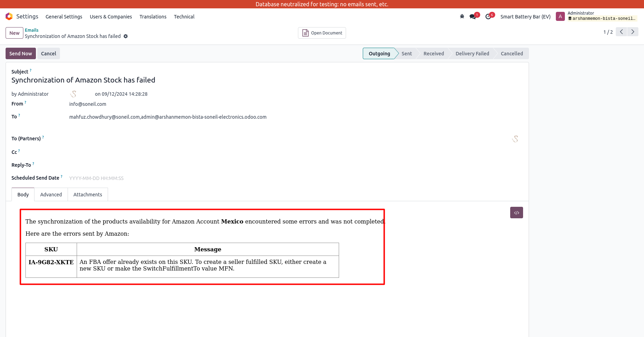The height and width of the screenshot is (337, 644).
Task: Open the record actions gear icon
Action: (126, 36)
